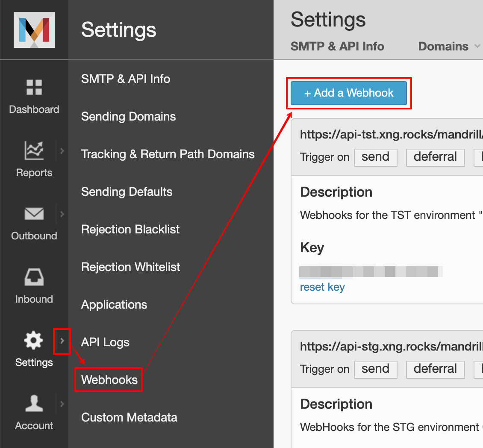Click the Mandrill logo
This screenshot has height=448, width=483.
(34, 30)
